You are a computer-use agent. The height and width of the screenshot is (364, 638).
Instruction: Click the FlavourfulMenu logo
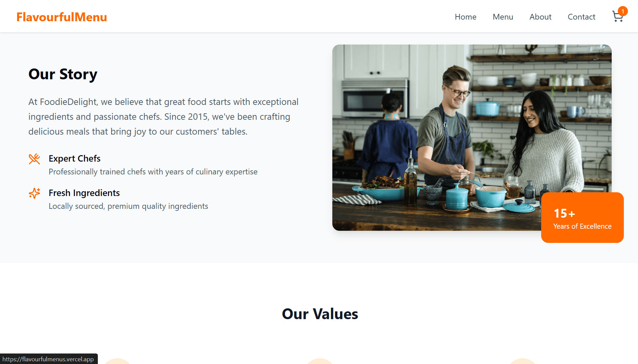(x=62, y=17)
